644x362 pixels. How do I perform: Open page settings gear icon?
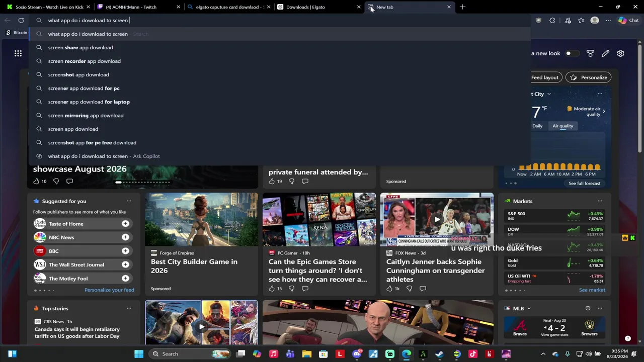(620, 53)
